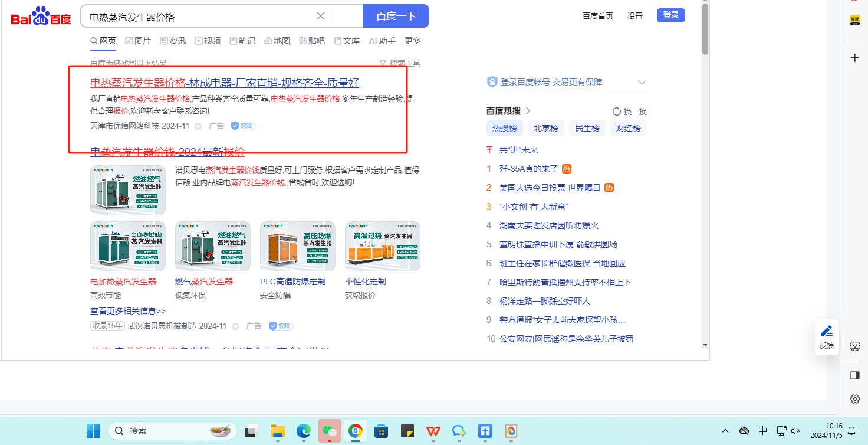Open Microsoft Store from the taskbar
This screenshot has height=445, width=868.
381,431
